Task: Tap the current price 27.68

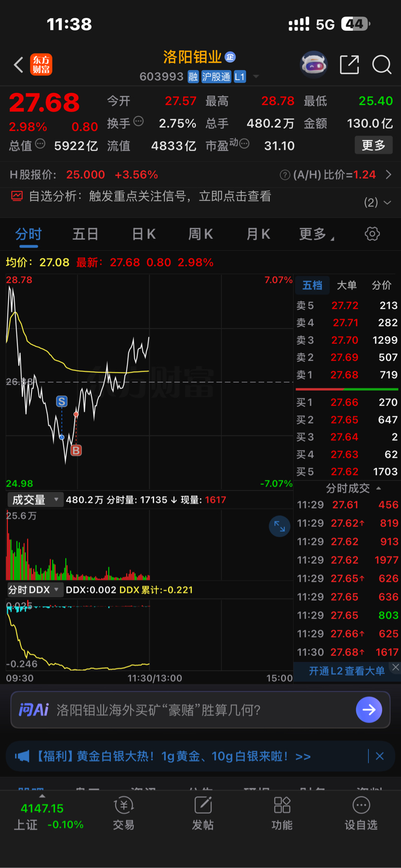Action: [44, 102]
